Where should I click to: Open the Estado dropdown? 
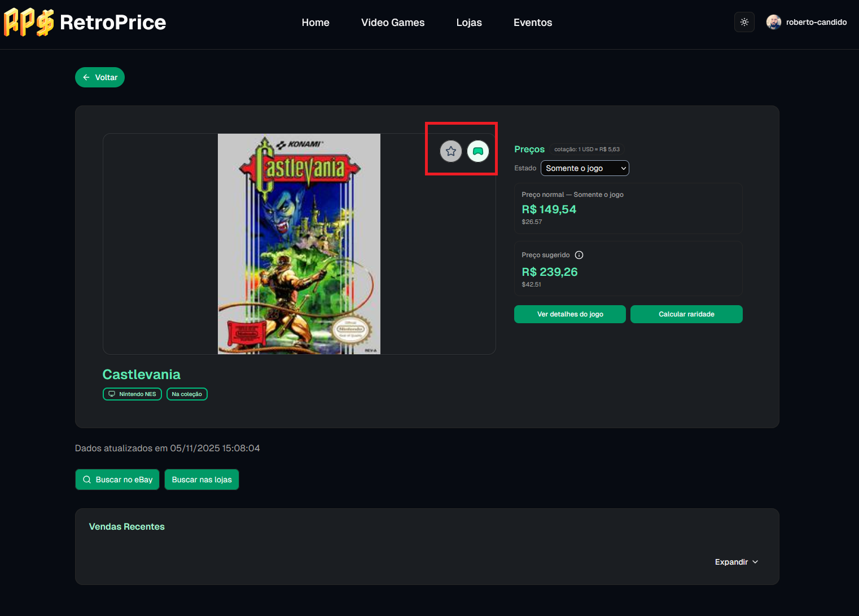coord(584,168)
